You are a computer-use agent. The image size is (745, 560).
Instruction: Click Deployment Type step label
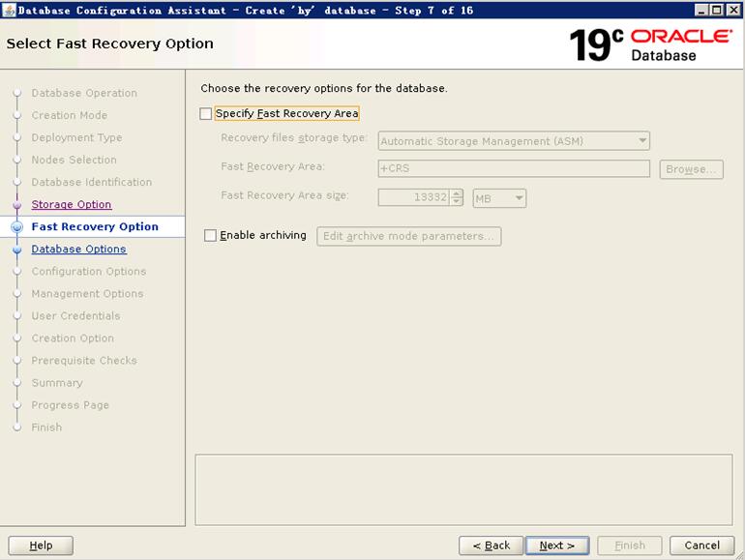pos(76,137)
